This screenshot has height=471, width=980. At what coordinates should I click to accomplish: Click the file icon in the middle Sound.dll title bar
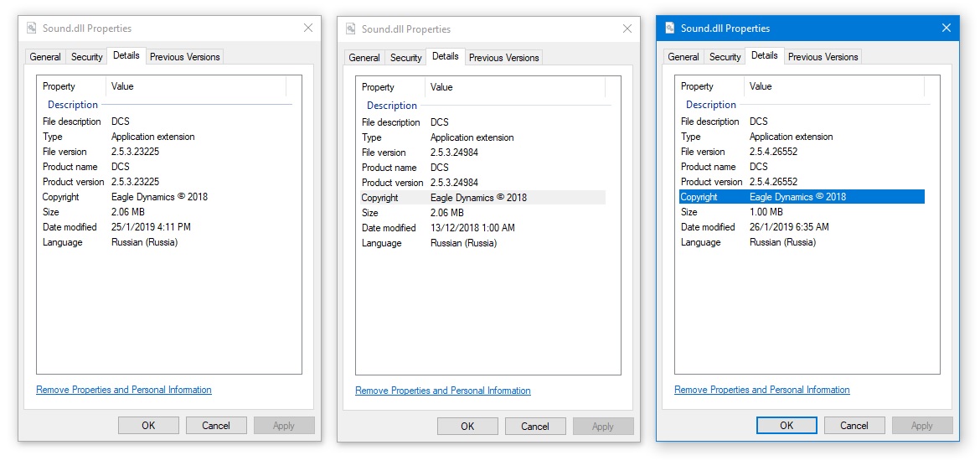(x=351, y=28)
